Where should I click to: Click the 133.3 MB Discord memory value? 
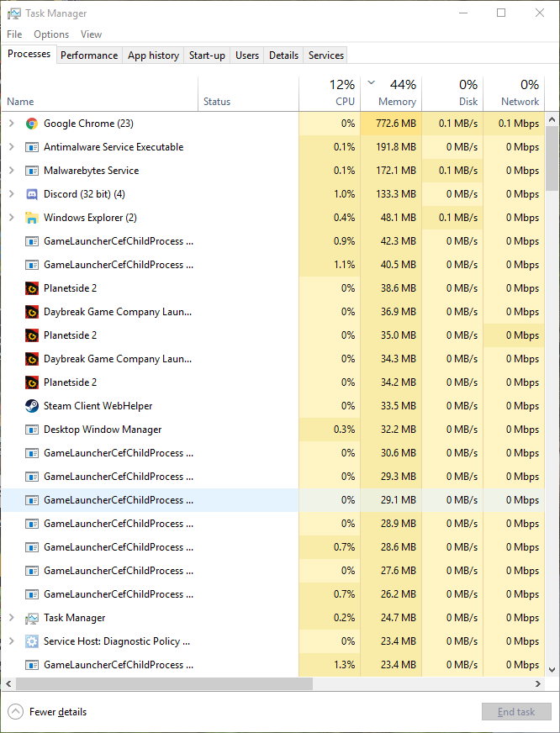coord(395,194)
